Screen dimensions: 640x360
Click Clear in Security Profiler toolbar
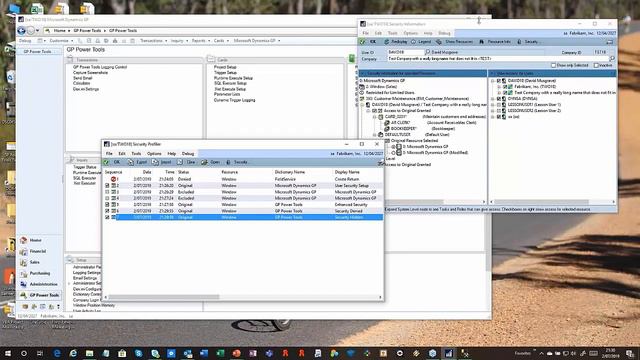[187, 162]
